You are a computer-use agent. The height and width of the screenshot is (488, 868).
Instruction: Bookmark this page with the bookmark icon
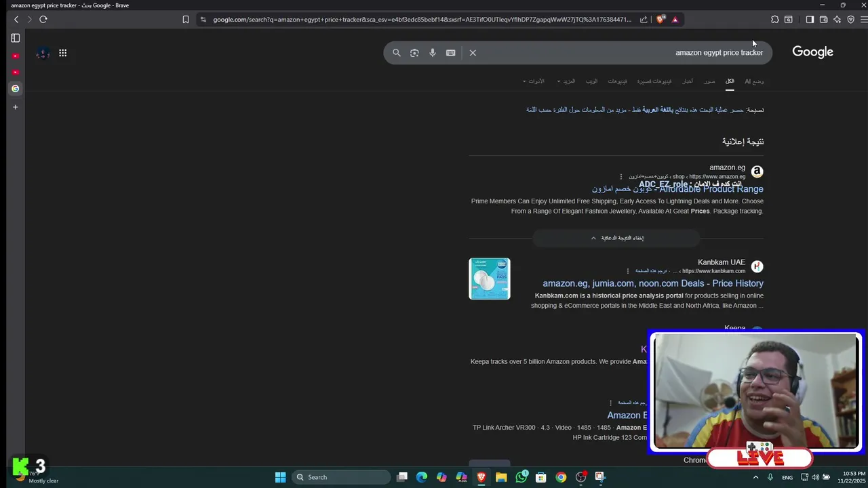(x=186, y=20)
